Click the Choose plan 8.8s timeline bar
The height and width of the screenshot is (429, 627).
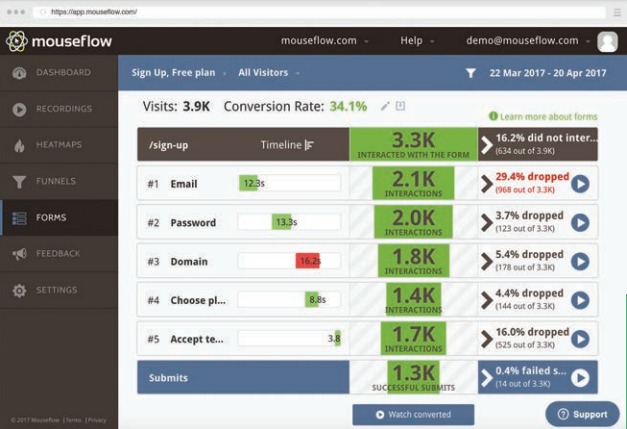coord(312,299)
